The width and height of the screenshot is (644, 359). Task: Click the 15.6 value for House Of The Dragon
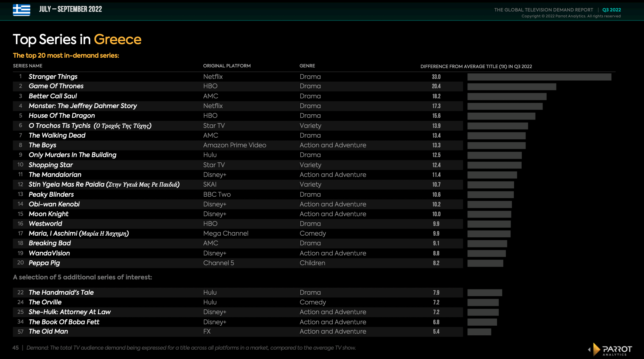point(436,115)
